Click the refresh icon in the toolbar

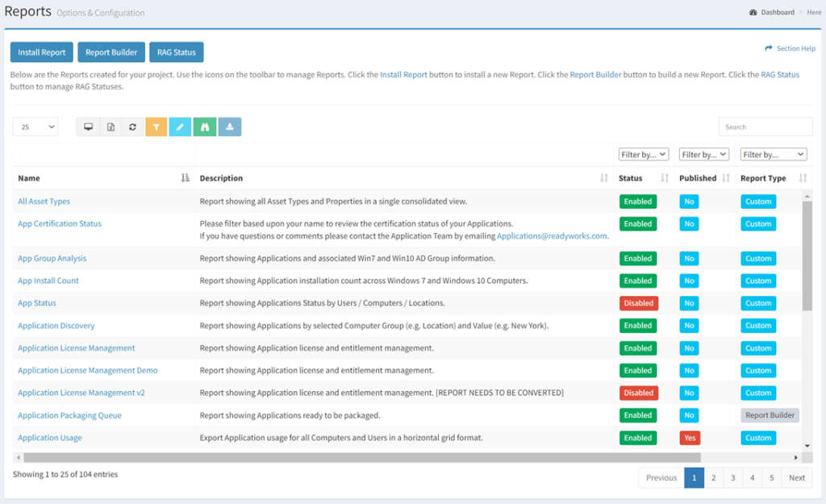(x=132, y=127)
